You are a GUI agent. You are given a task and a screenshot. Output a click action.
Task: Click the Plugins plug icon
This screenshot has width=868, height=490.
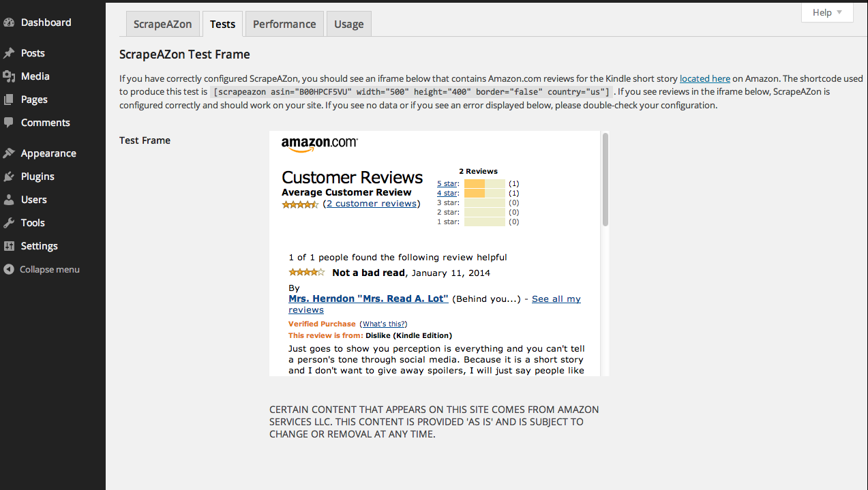click(x=9, y=177)
